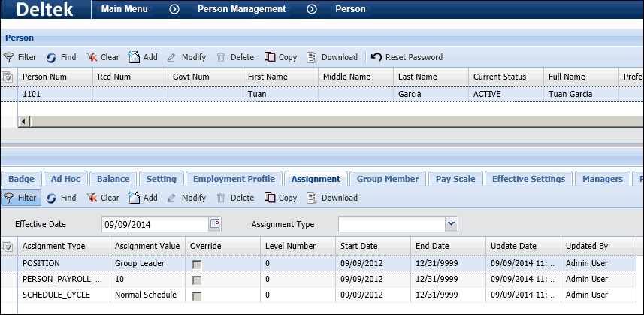Click the Effective Date input field

tap(154, 224)
